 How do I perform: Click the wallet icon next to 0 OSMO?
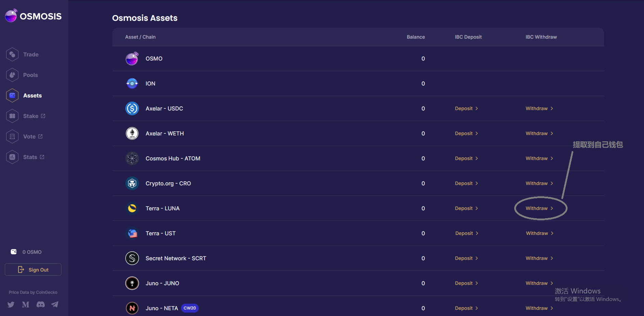[x=14, y=252]
